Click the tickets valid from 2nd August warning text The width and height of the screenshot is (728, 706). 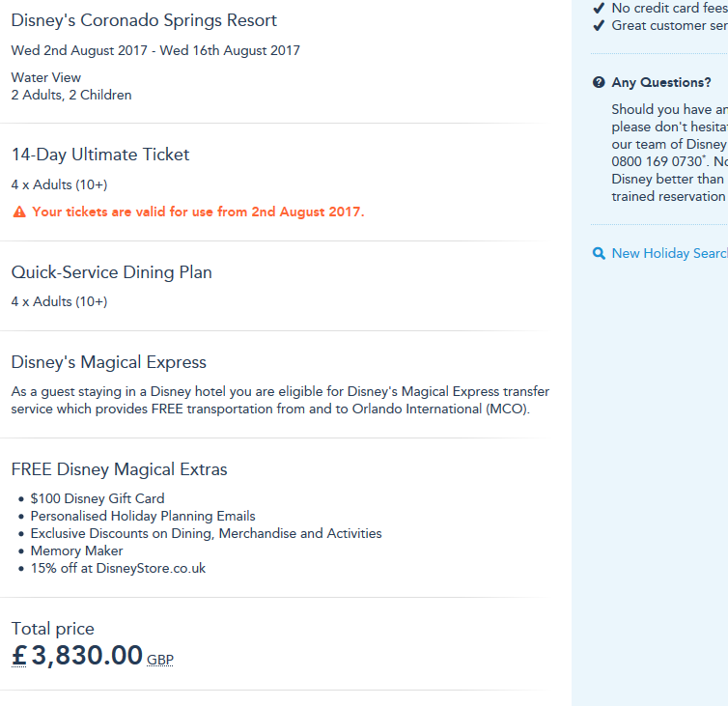(198, 212)
